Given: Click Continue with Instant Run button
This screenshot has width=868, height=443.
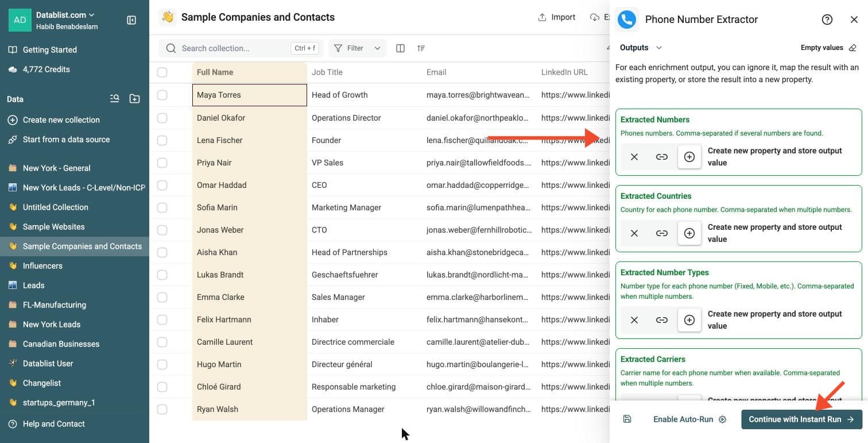Looking at the screenshot, I should [802, 419].
